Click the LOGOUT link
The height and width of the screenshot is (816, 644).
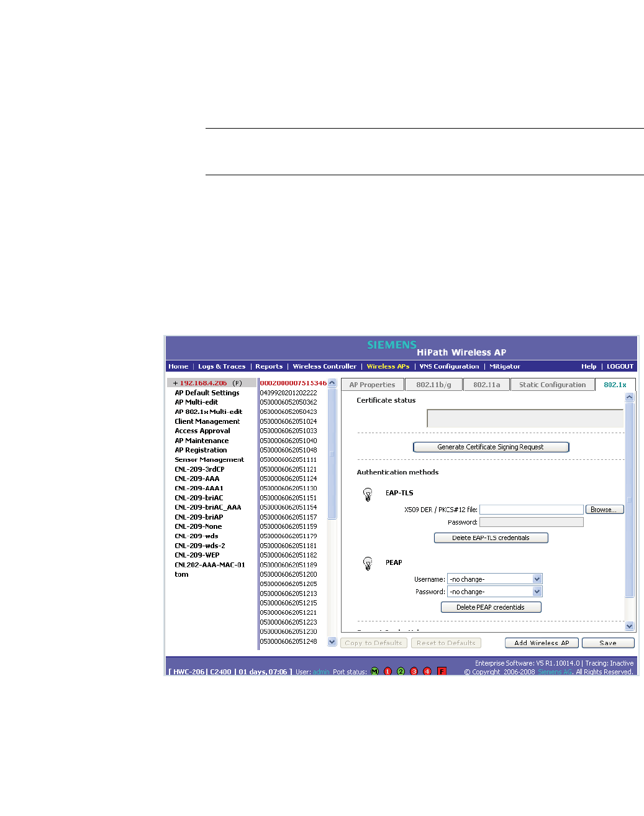click(x=620, y=367)
